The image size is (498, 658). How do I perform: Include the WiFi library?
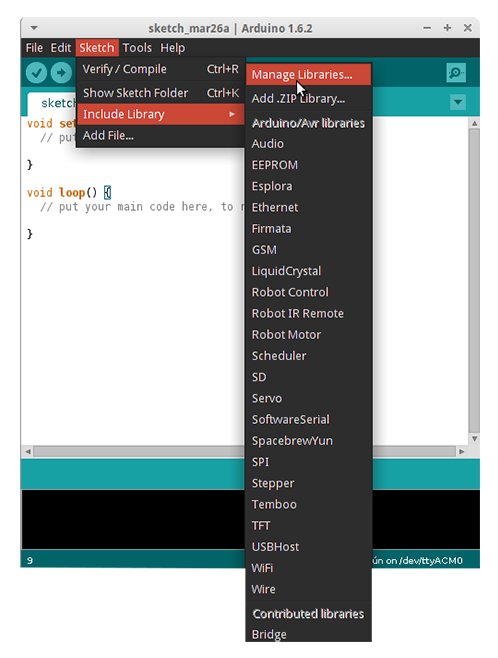[x=309, y=568]
